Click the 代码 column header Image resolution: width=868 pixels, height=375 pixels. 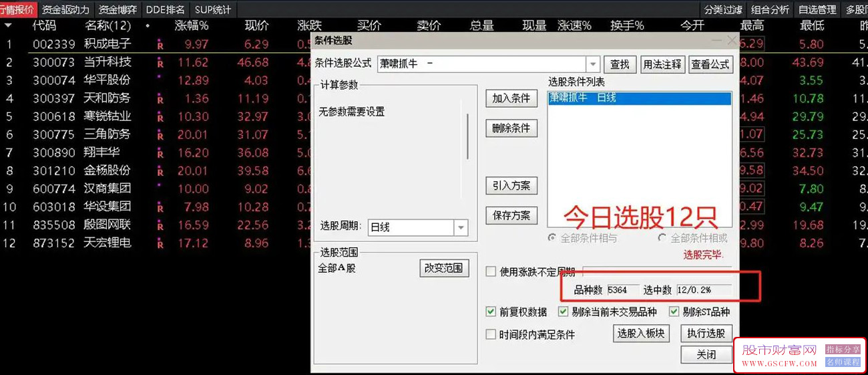click(44, 25)
